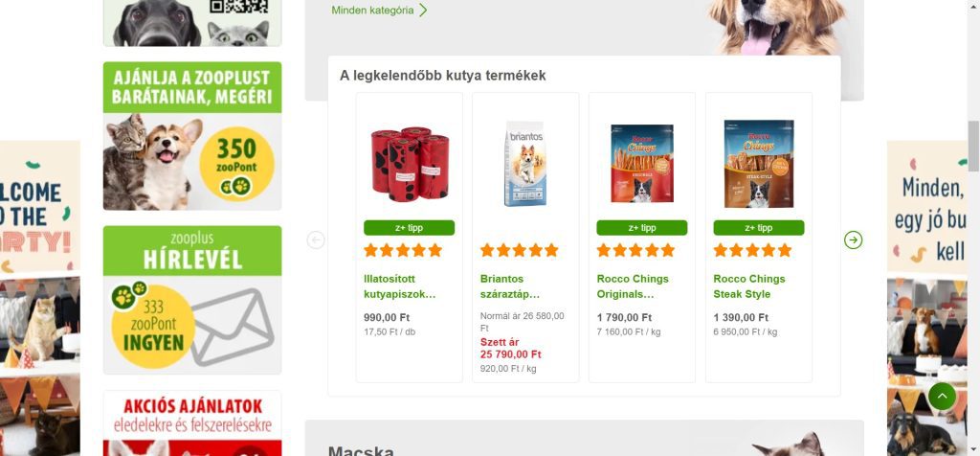The height and width of the screenshot is (456, 980).
Task: Click the vertical page scrollbar thumb
Action: 973,147
